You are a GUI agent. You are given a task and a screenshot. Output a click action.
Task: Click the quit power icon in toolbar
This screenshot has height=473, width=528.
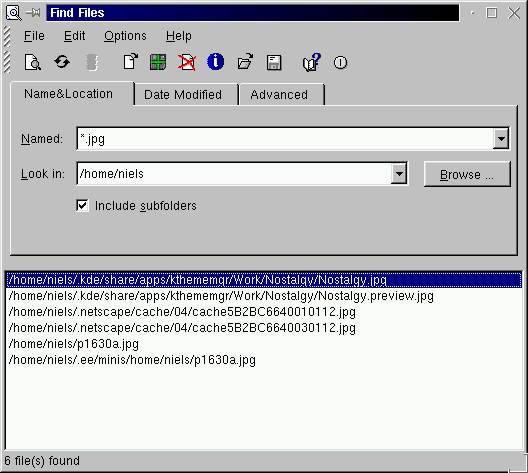point(340,63)
